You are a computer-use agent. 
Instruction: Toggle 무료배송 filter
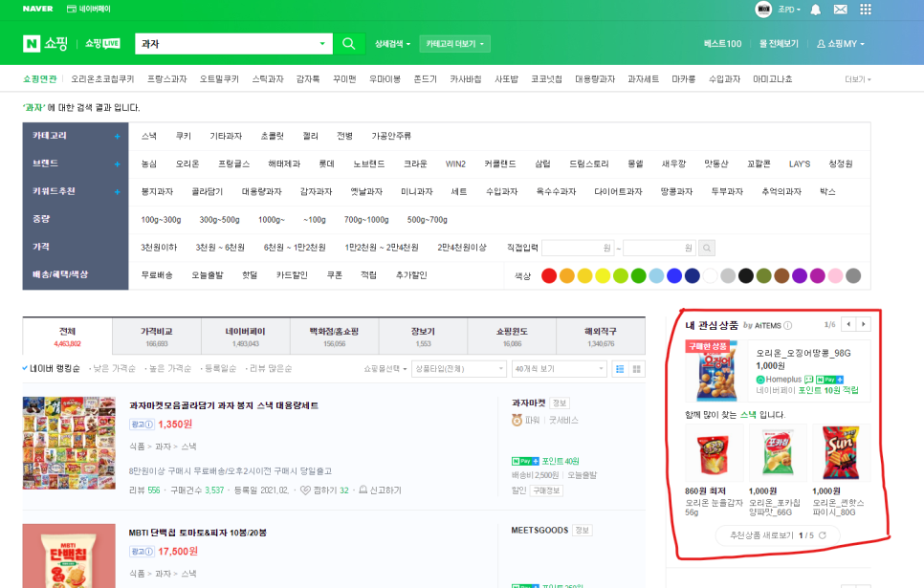(x=157, y=275)
